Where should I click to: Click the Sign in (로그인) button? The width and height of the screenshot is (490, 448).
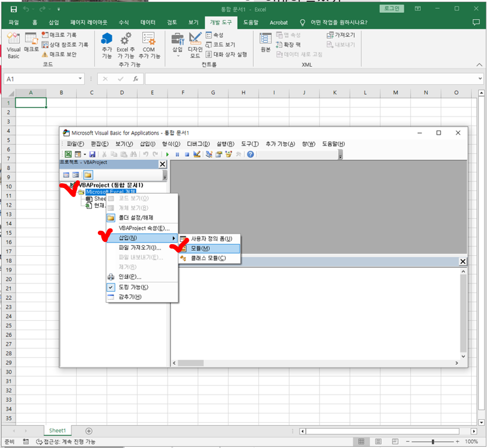[x=392, y=9]
